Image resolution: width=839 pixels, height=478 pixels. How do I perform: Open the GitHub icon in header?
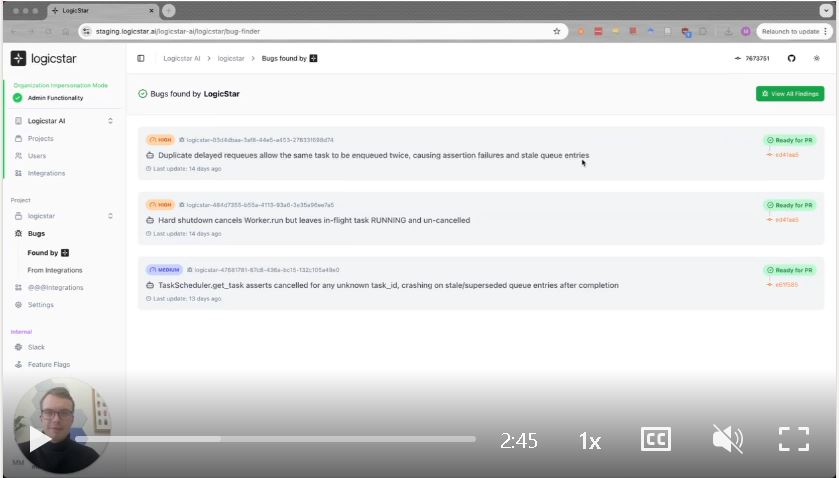click(791, 58)
